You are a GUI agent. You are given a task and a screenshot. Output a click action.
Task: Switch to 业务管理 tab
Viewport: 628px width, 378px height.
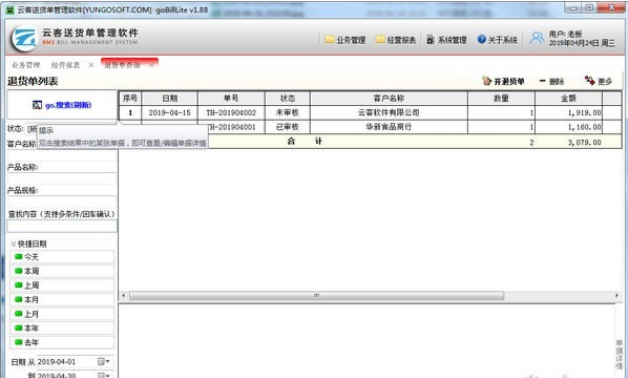tap(26, 65)
